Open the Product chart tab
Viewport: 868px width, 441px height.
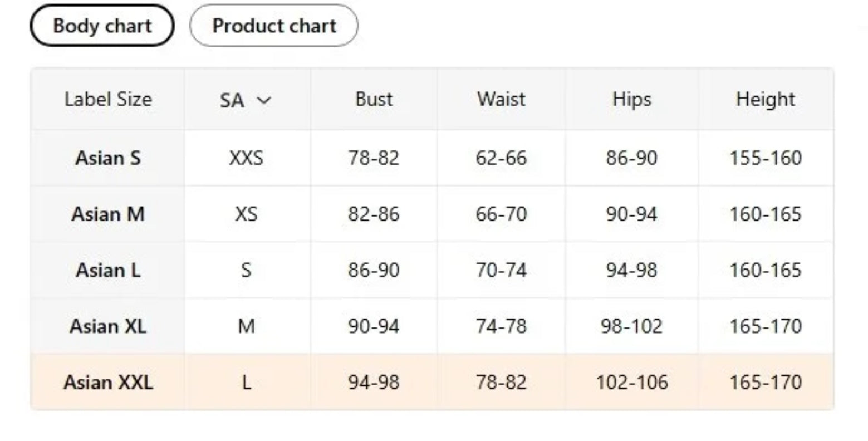[274, 26]
